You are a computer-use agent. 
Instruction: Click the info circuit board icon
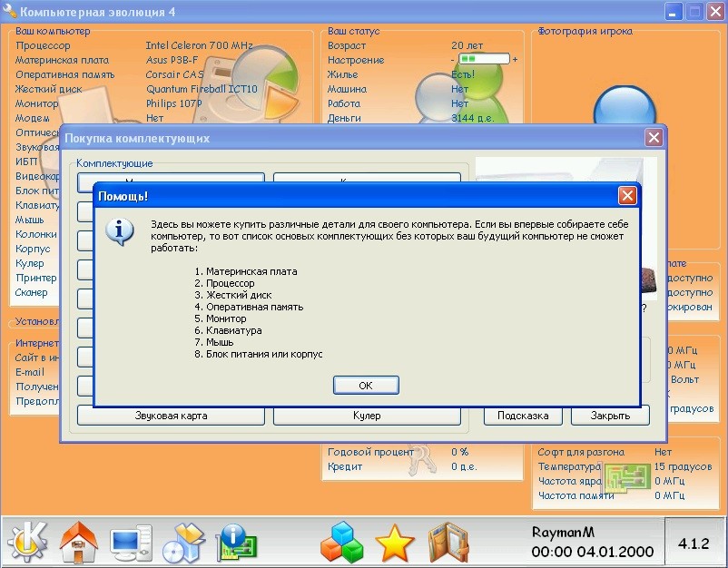pos(237,542)
